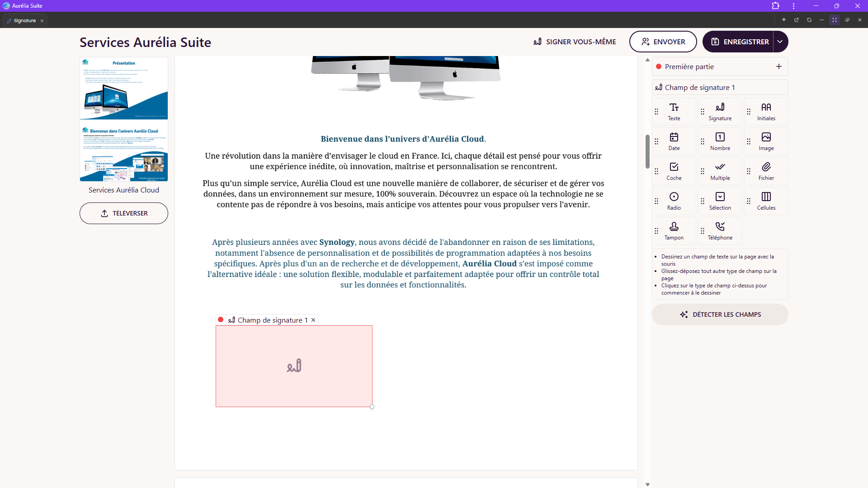The width and height of the screenshot is (868, 488).
Task: Click the drag handle beside Image
Action: tap(749, 141)
